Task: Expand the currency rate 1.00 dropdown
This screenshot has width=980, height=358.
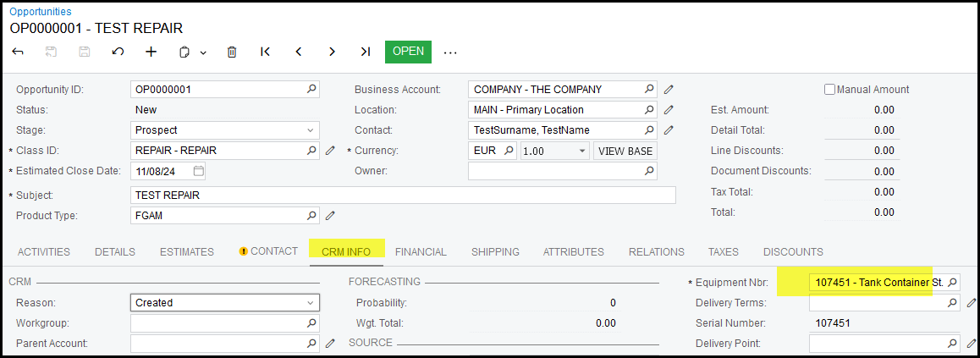Action: [581, 151]
